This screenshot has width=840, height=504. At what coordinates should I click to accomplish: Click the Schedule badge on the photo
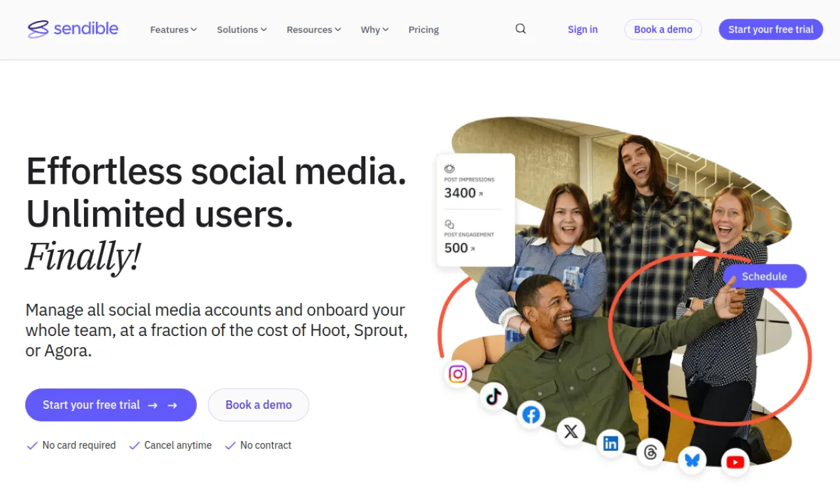[x=765, y=276]
